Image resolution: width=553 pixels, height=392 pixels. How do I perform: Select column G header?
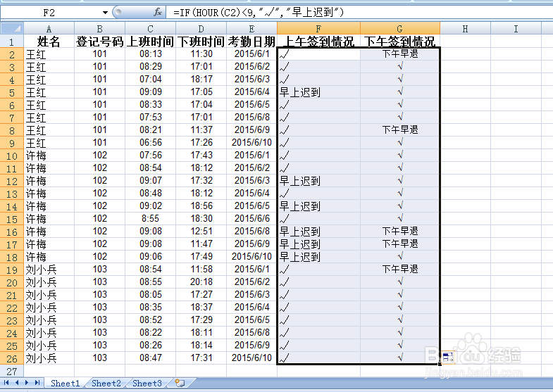click(400, 29)
